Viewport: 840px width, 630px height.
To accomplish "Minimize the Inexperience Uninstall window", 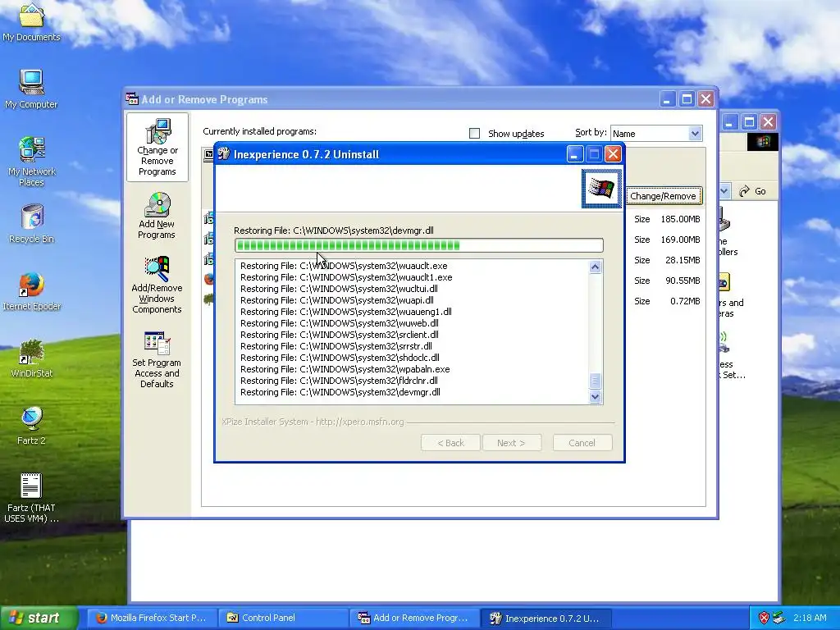I will point(574,154).
